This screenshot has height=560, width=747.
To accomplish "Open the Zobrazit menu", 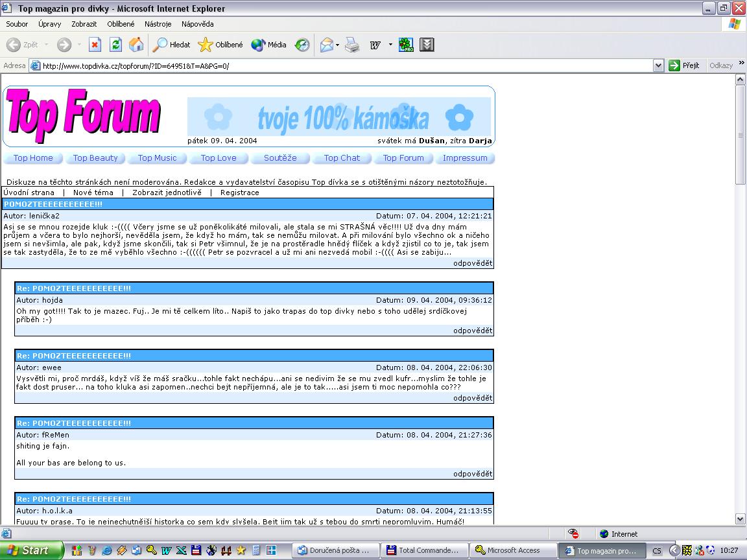I will [84, 24].
